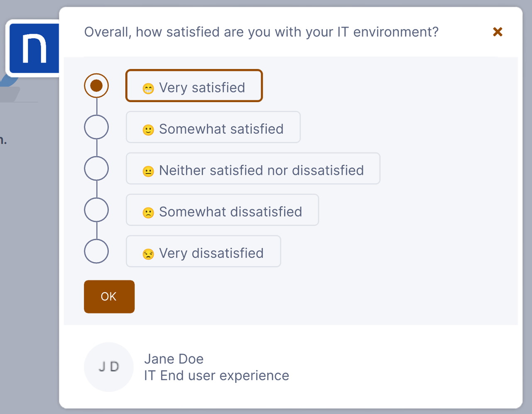This screenshot has width=532, height=414.
Task: Click the JD avatar circle
Action: (109, 367)
